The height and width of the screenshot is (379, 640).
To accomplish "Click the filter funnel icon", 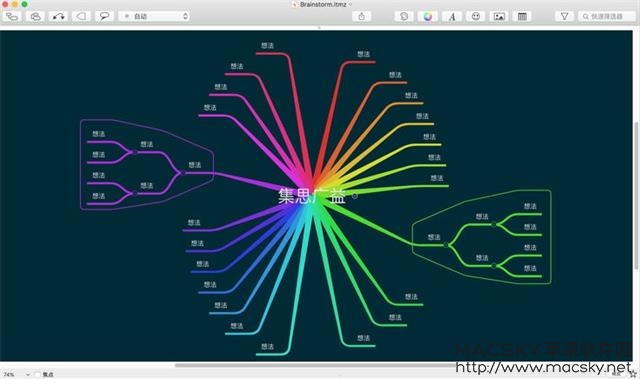I will tap(564, 16).
